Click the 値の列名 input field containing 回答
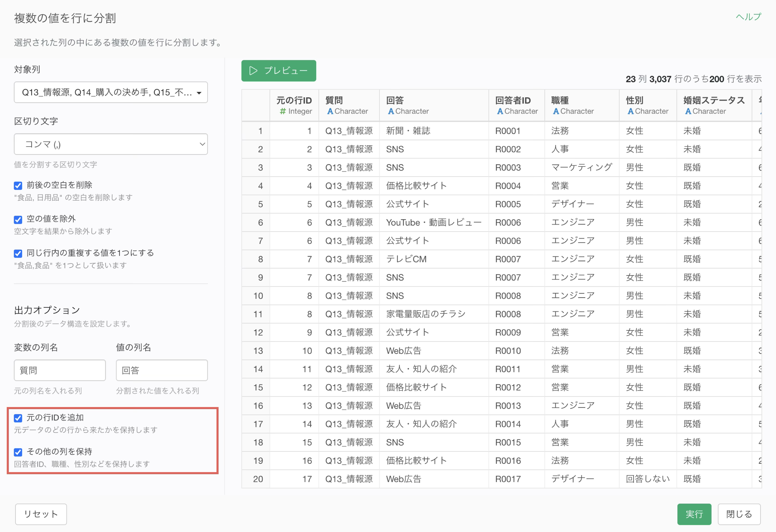This screenshot has width=776, height=532. [162, 370]
